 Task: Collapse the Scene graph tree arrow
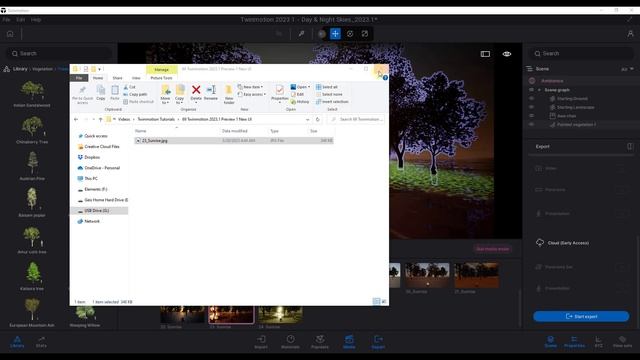tap(539, 90)
